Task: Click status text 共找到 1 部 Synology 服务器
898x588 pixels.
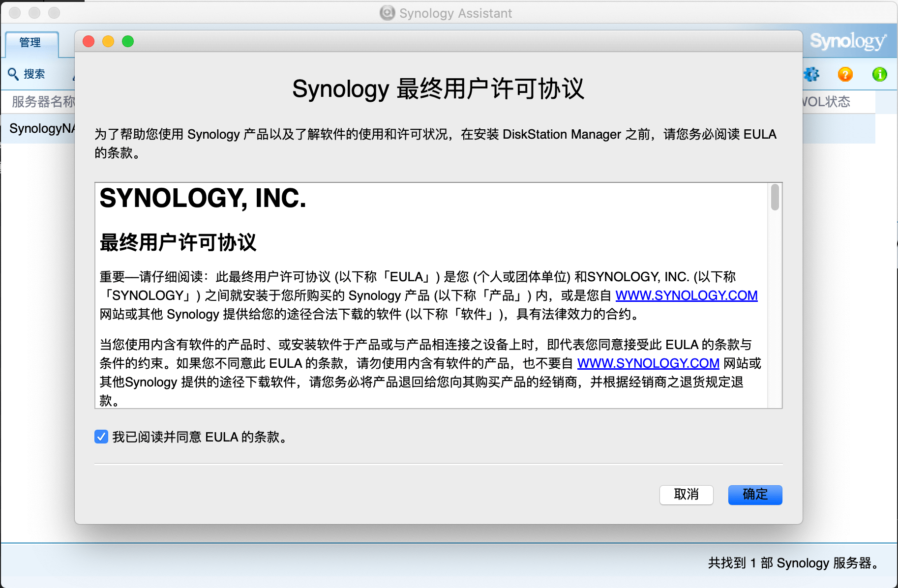Action: point(794,563)
